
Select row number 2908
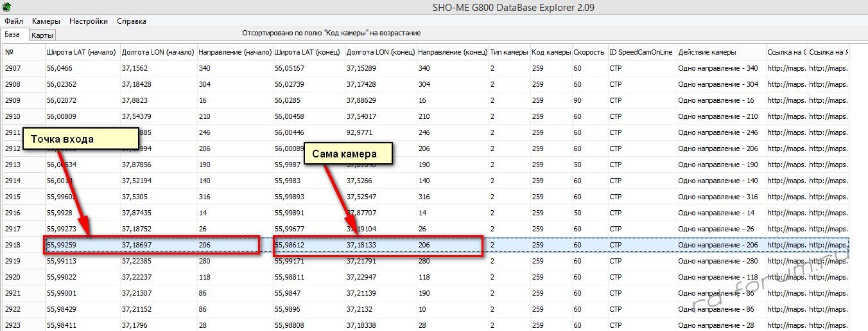(24, 84)
